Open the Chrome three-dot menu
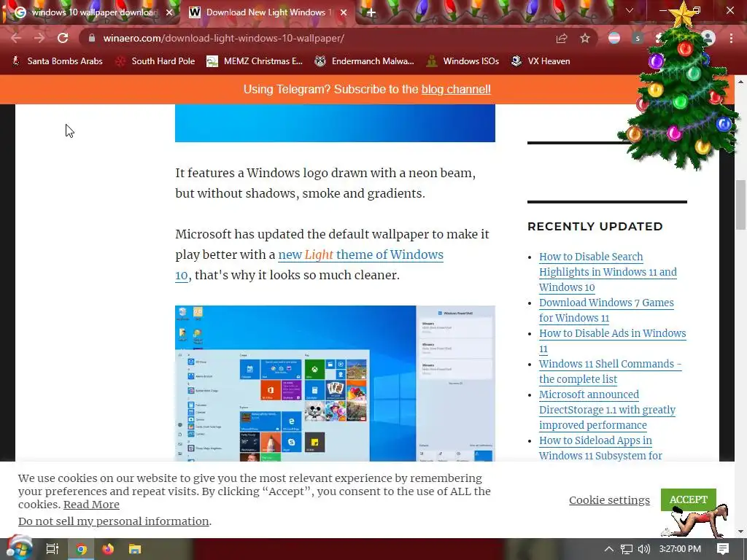747x560 pixels. [x=731, y=38]
